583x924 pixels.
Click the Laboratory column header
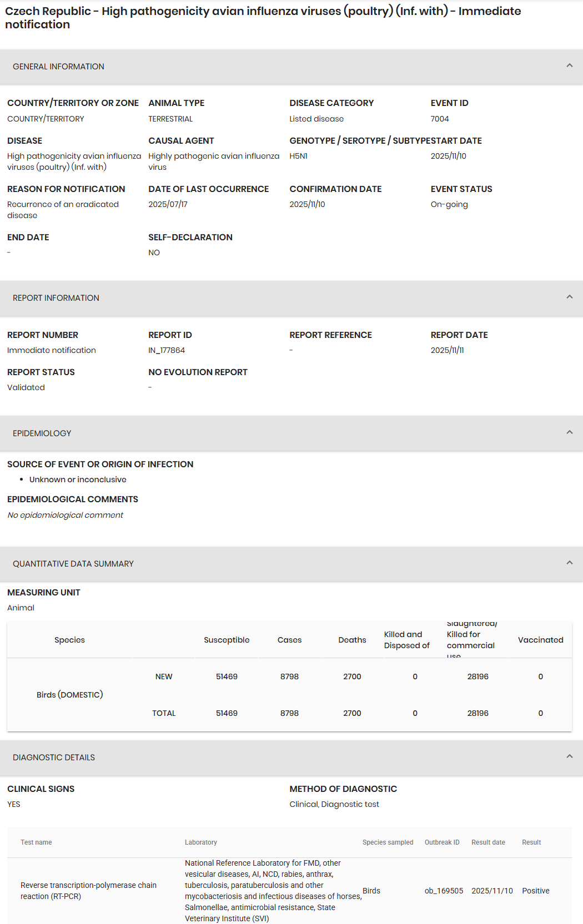(x=201, y=842)
